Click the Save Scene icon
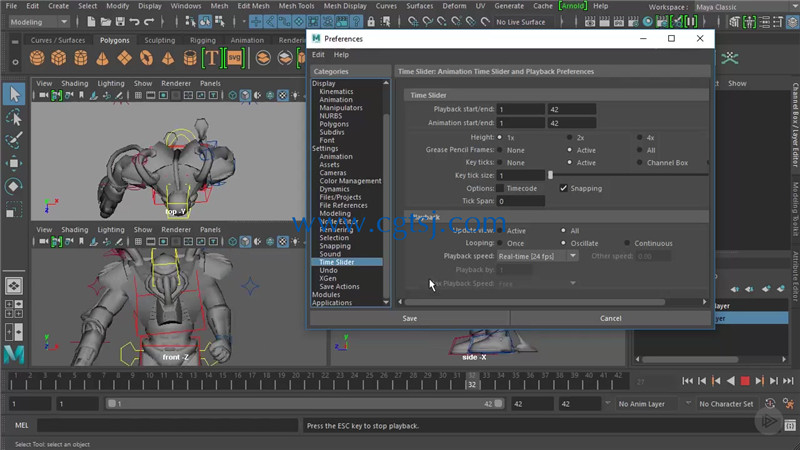 120,22
